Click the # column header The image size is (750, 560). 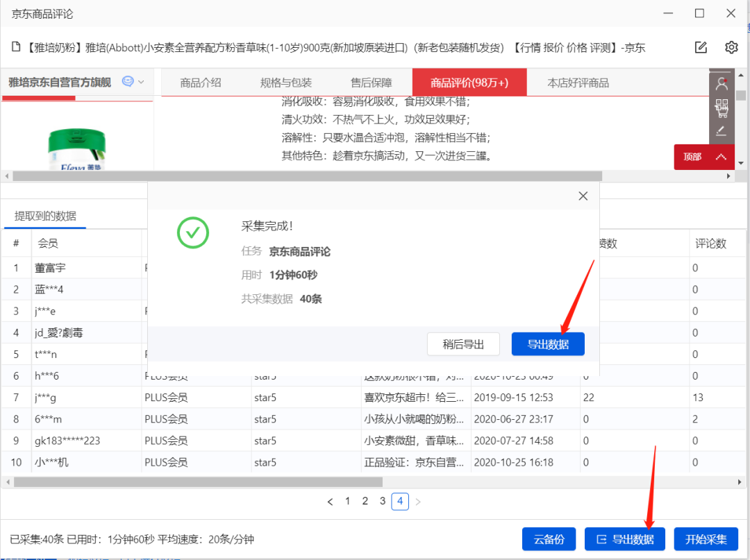[x=16, y=243]
